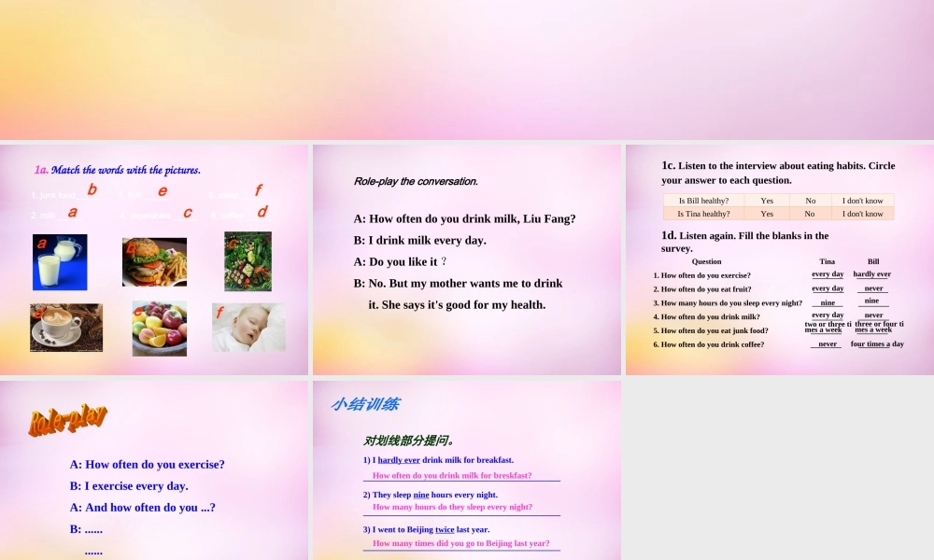Click the orange Role-play WordArt logo

tap(67, 420)
